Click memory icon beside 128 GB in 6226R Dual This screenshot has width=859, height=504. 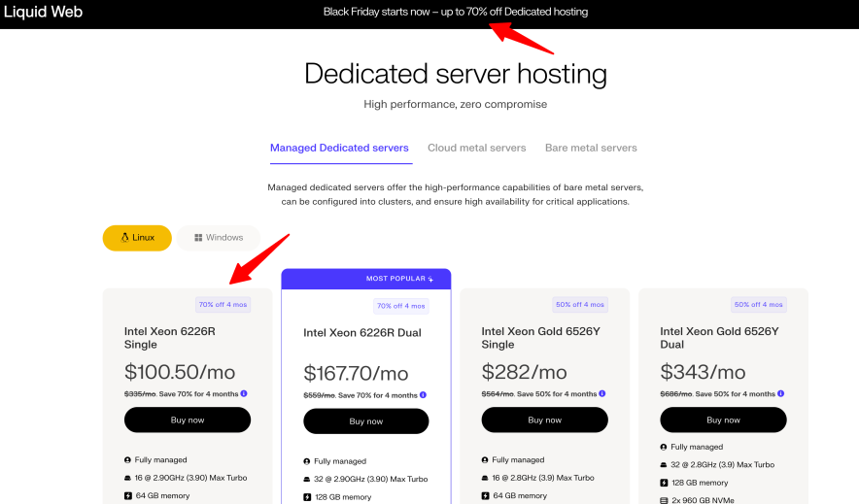pos(307,497)
